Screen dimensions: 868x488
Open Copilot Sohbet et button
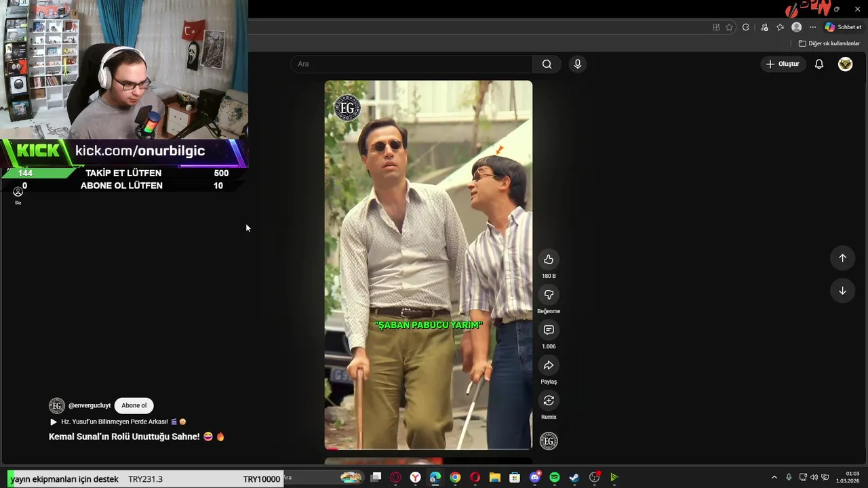(x=843, y=27)
